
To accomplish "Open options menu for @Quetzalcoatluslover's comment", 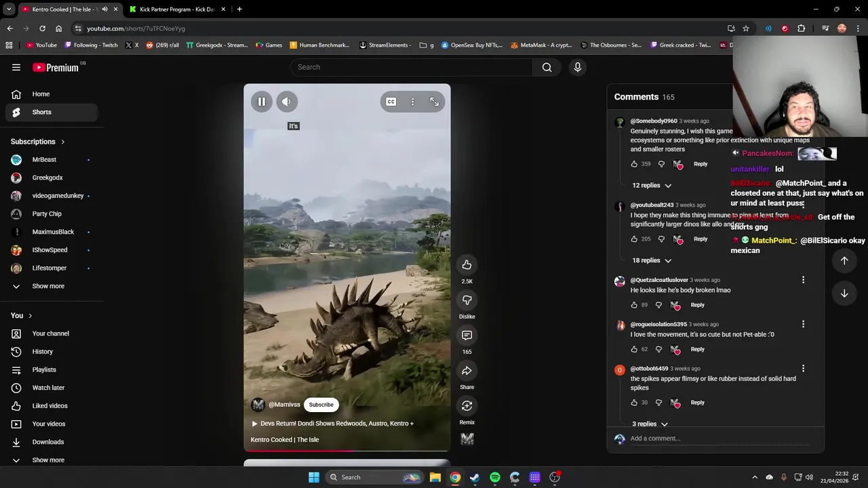I will pyautogui.click(x=803, y=280).
